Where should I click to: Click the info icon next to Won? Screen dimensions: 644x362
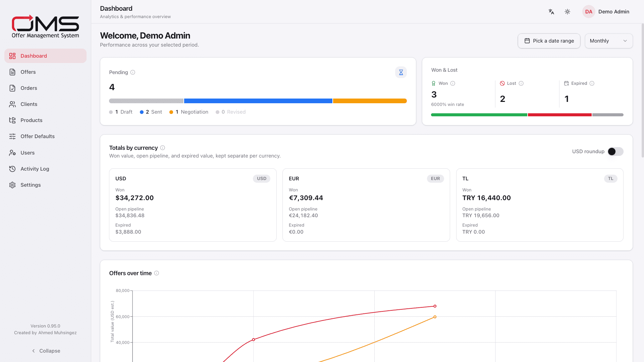(x=453, y=83)
